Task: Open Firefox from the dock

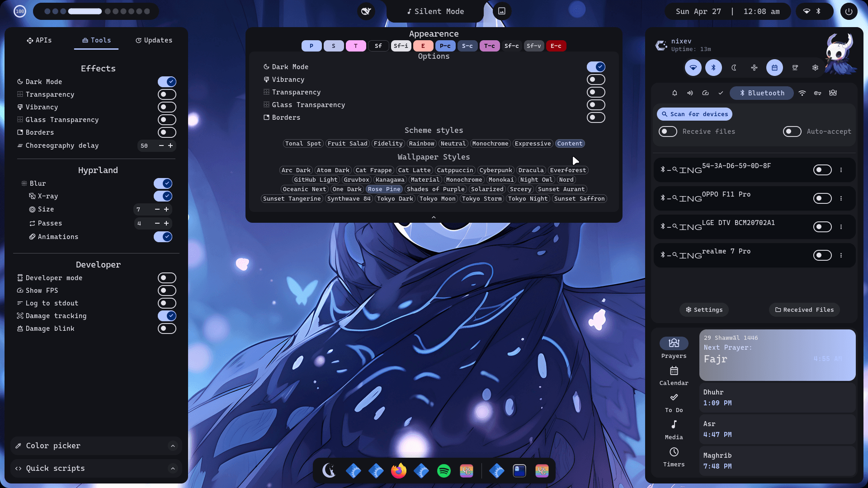Action: click(x=399, y=471)
